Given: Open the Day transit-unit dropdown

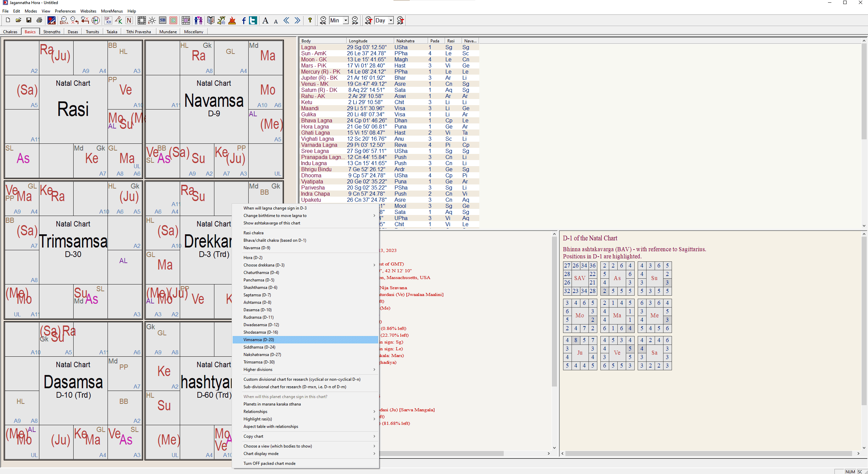Looking at the screenshot, I should click(x=391, y=20).
